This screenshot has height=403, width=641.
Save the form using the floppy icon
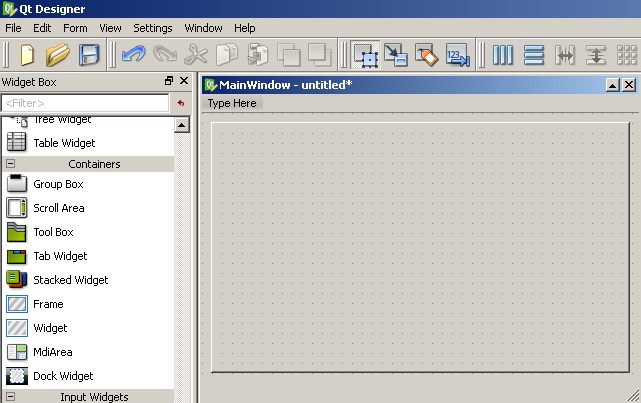click(89, 55)
